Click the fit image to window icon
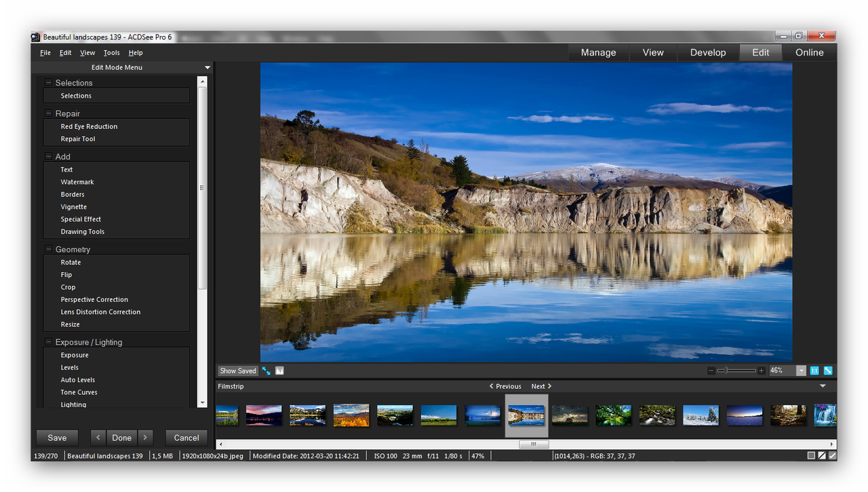This screenshot has width=868, height=492. pyautogui.click(x=828, y=371)
